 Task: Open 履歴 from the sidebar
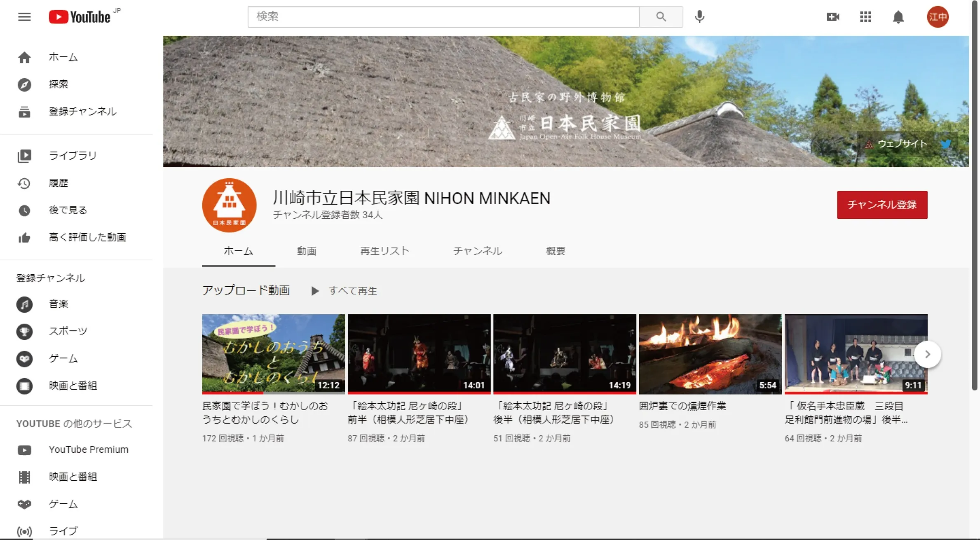[59, 182]
